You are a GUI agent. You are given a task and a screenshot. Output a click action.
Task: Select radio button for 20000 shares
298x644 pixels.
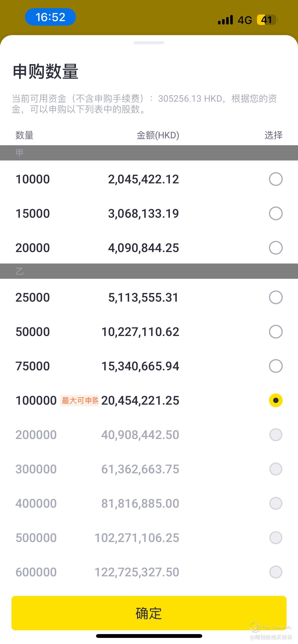[276, 248]
